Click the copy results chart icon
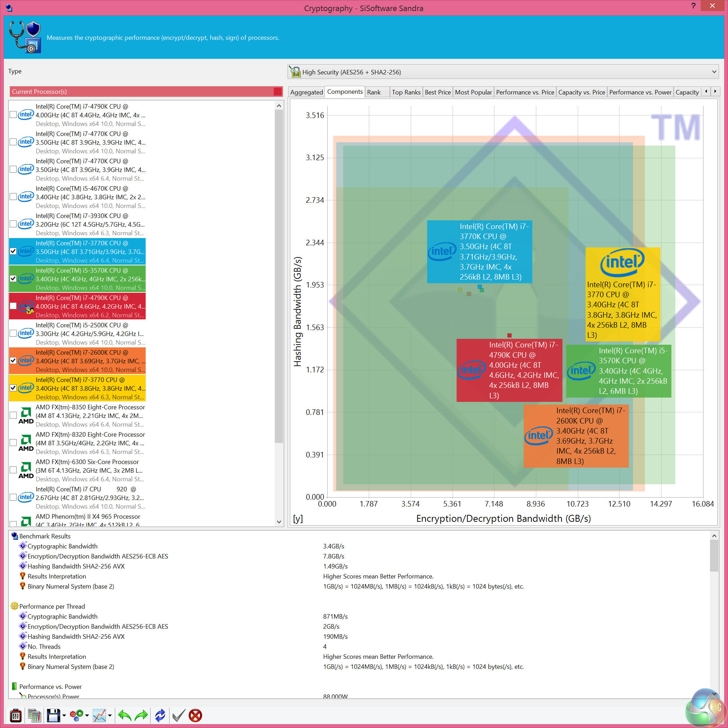 (x=34, y=715)
